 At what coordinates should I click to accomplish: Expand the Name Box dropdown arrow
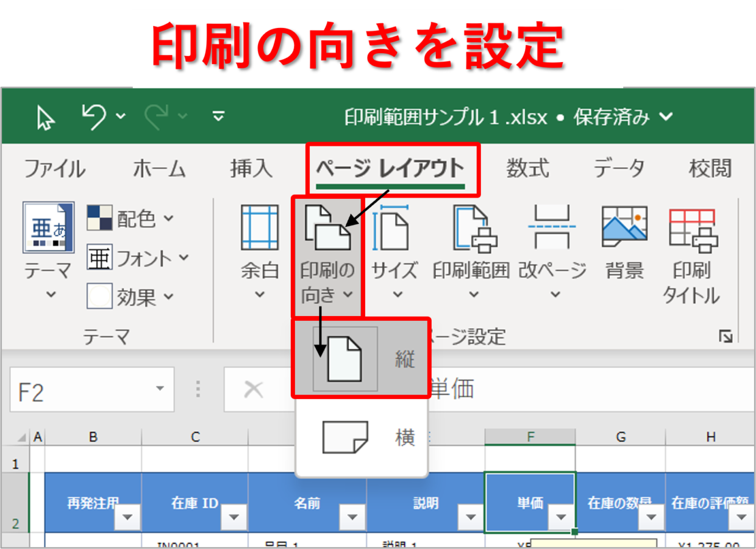[x=160, y=389]
